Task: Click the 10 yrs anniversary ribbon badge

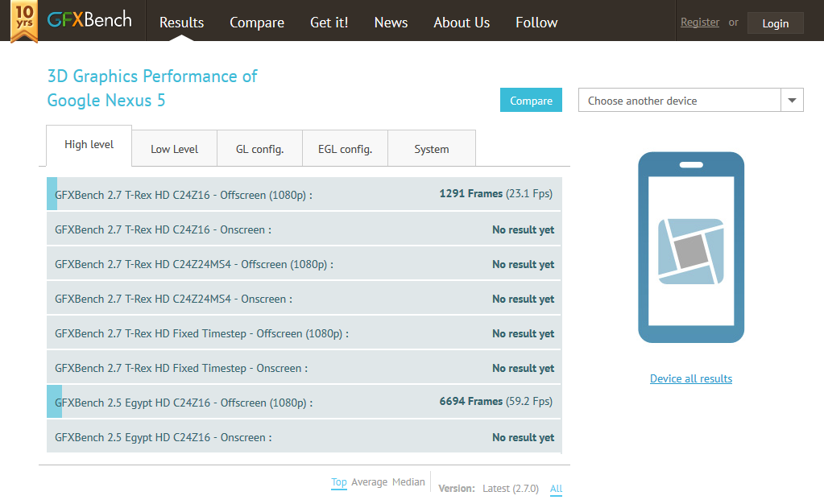Action: 24,22
